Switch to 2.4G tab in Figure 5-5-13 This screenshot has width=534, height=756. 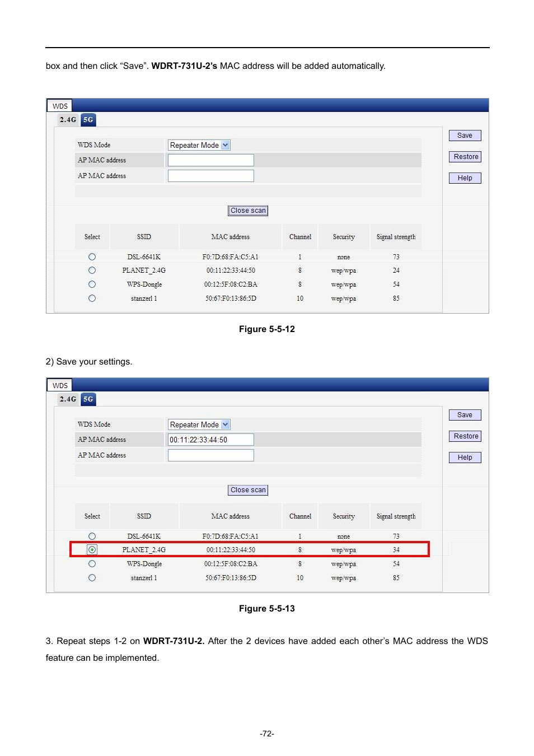tap(68, 399)
